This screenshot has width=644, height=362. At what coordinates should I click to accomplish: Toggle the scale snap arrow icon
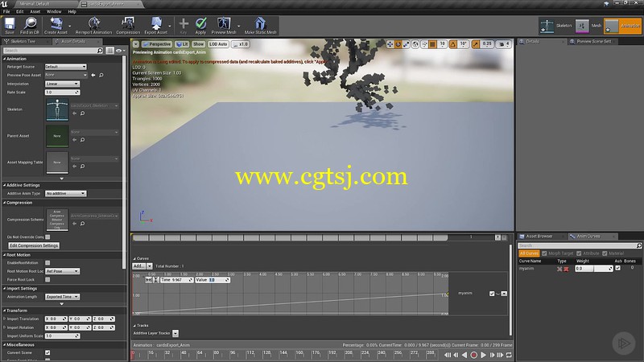(x=476, y=44)
